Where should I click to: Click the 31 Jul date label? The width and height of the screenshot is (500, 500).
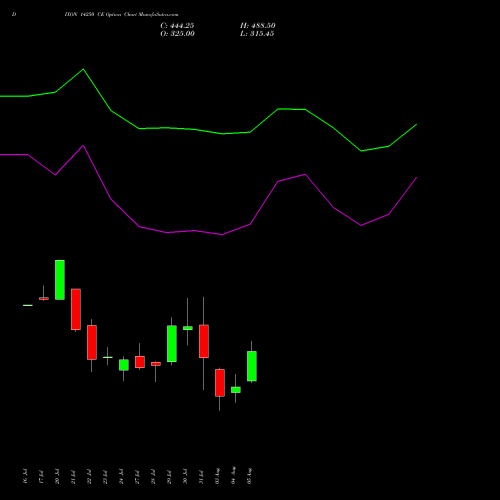[201, 476]
